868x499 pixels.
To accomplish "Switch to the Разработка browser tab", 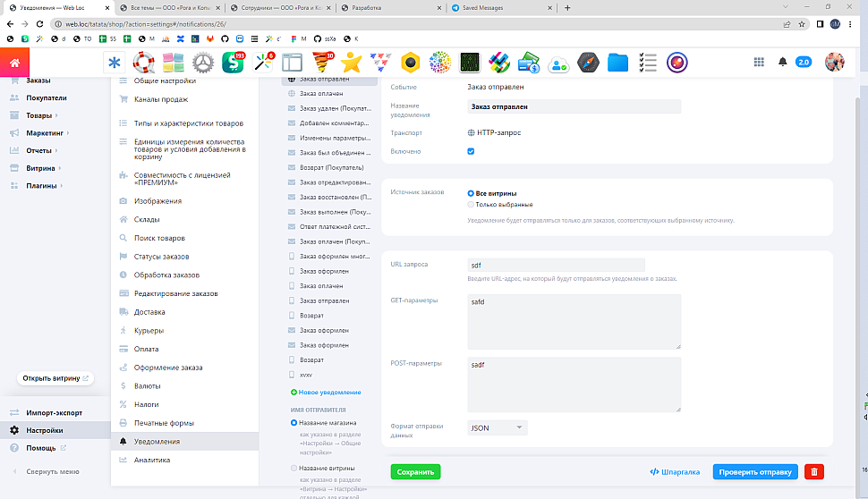I will point(391,7).
